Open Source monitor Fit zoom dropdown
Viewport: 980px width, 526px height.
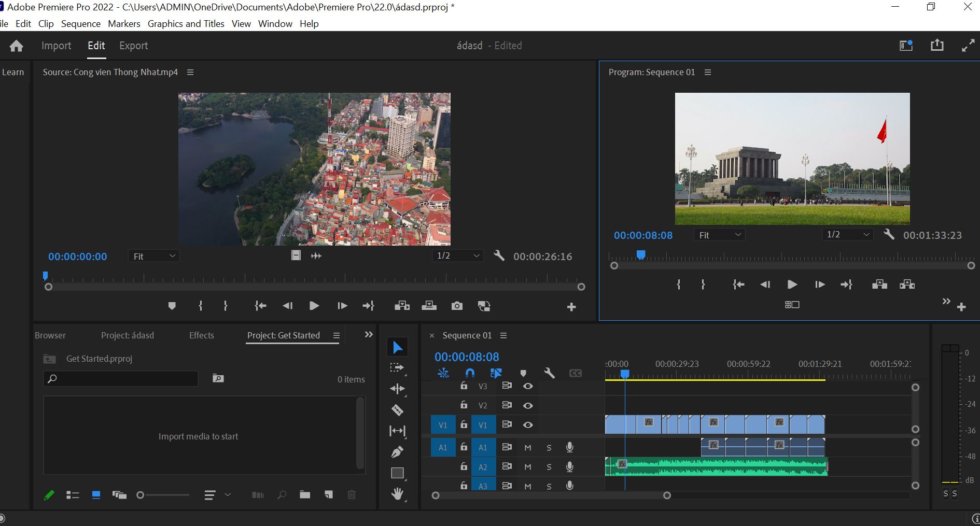coord(154,256)
